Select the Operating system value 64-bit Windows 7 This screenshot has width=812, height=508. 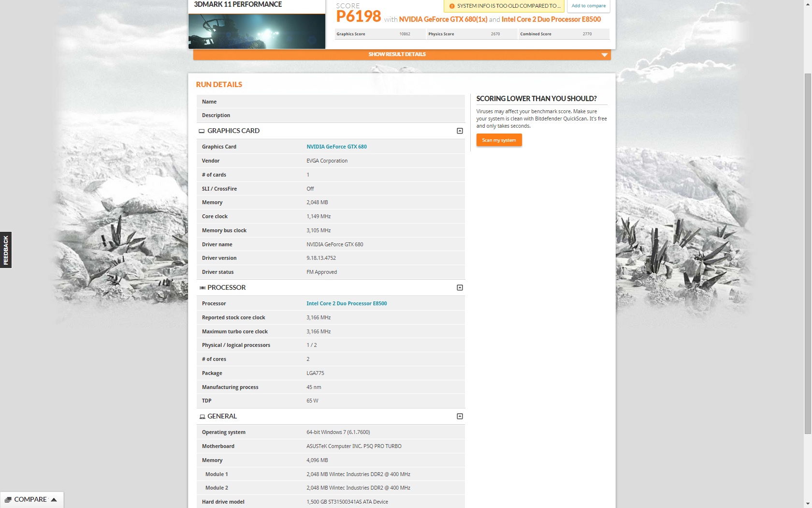pos(338,433)
